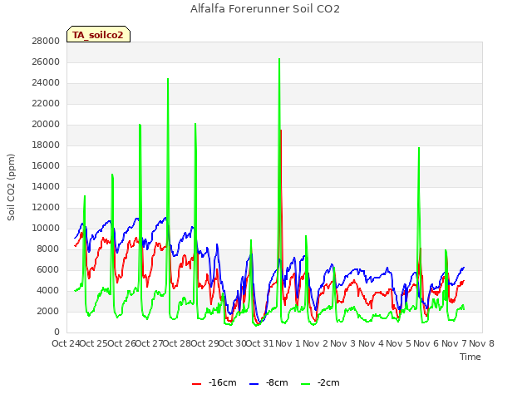Click the 28000 y-axis tick label
The image size is (532, 399).
(x=46, y=42)
